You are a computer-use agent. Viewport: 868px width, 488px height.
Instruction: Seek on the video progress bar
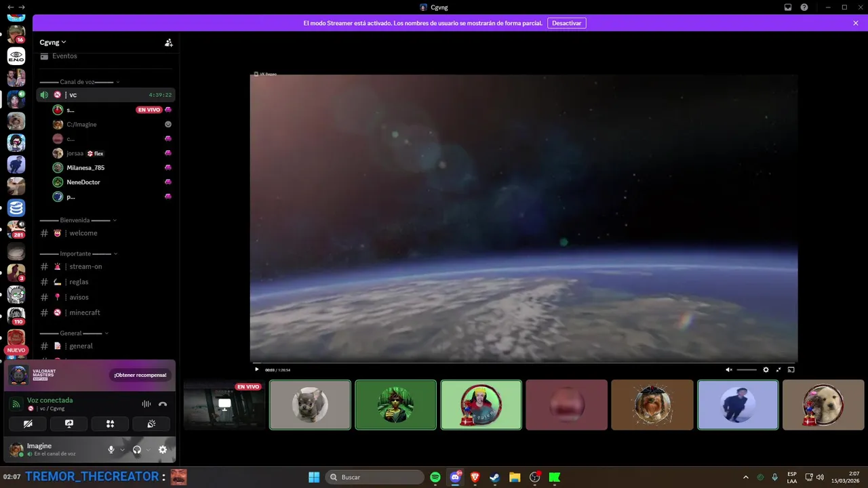(x=524, y=363)
